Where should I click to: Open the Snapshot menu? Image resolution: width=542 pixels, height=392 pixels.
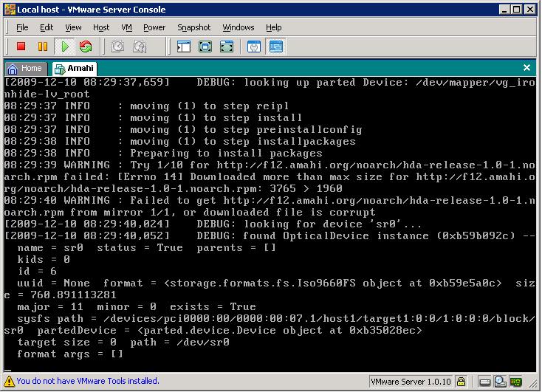193,27
